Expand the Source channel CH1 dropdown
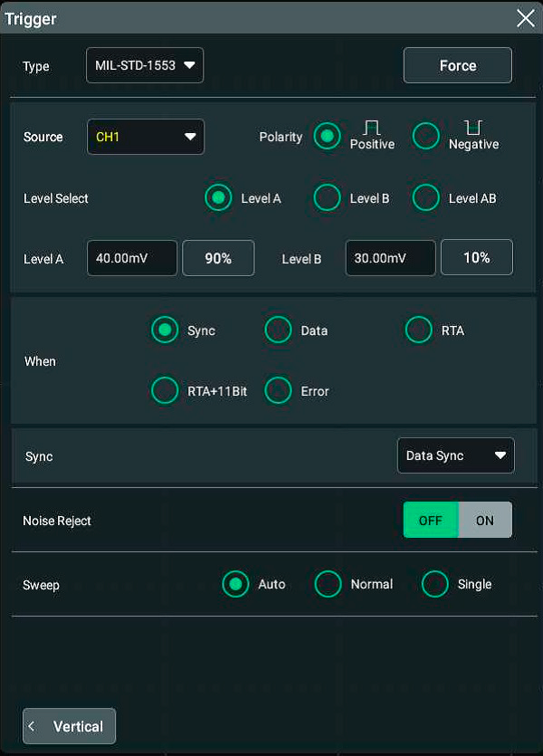The width and height of the screenshot is (543, 756). (x=146, y=137)
